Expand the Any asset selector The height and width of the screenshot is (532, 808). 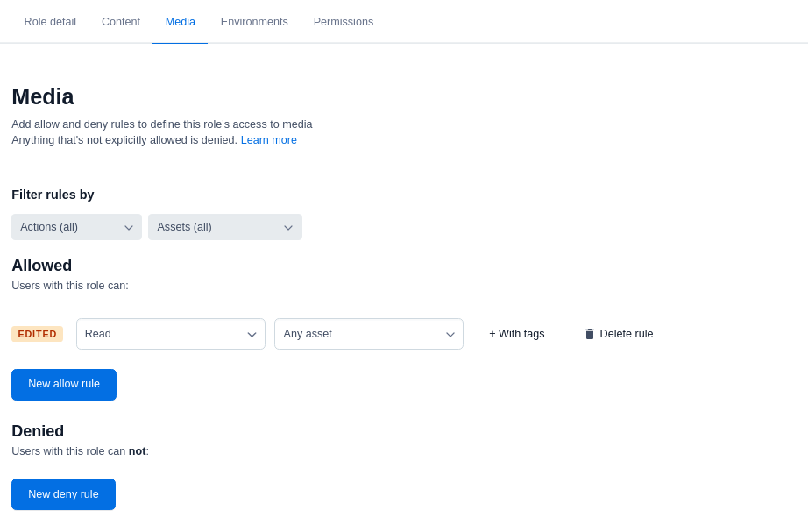pos(368,334)
